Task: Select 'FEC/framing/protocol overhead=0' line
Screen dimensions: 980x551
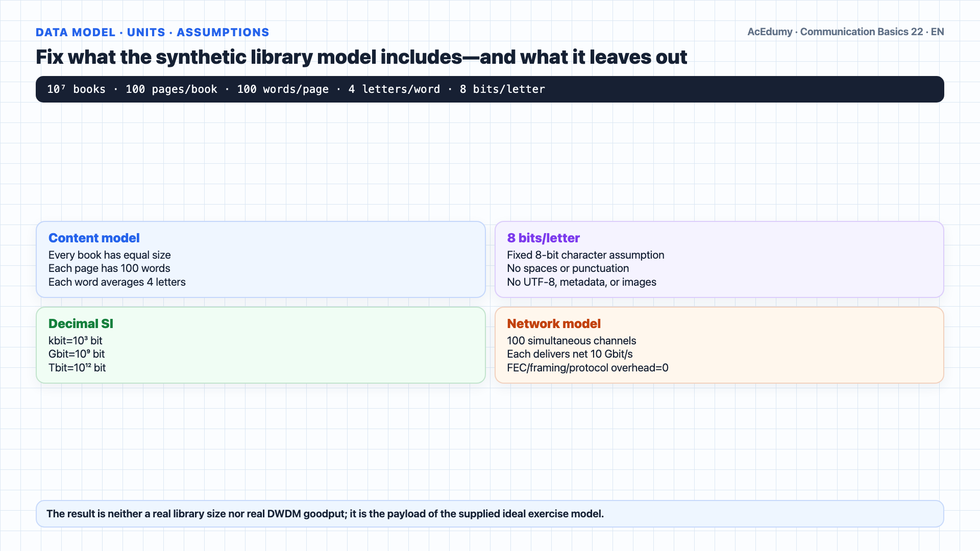Action: (x=587, y=368)
